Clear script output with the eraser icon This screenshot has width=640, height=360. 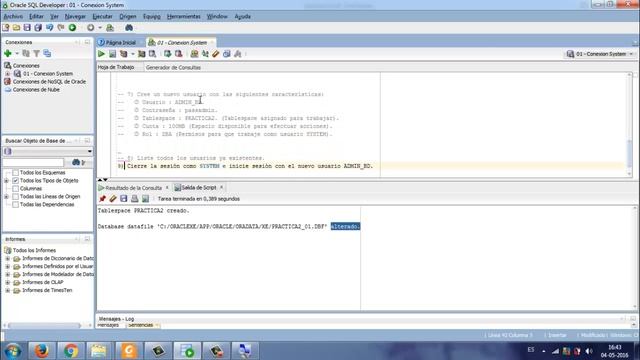click(113, 199)
